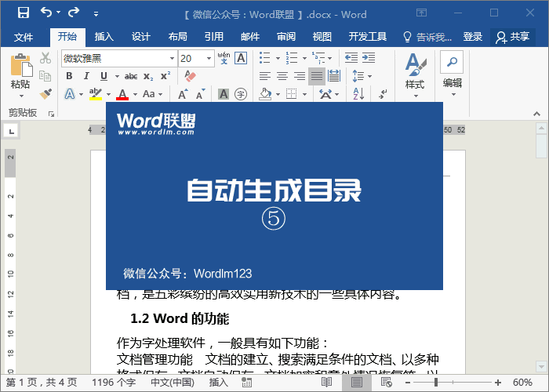
Task: Open the 开发工具 tab
Action: [x=368, y=37]
